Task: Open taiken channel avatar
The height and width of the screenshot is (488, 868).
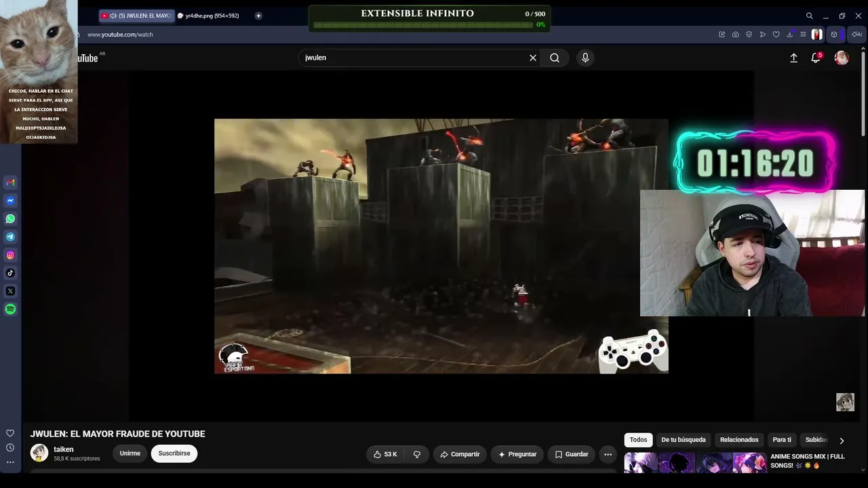Action: (x=39, y=453)
